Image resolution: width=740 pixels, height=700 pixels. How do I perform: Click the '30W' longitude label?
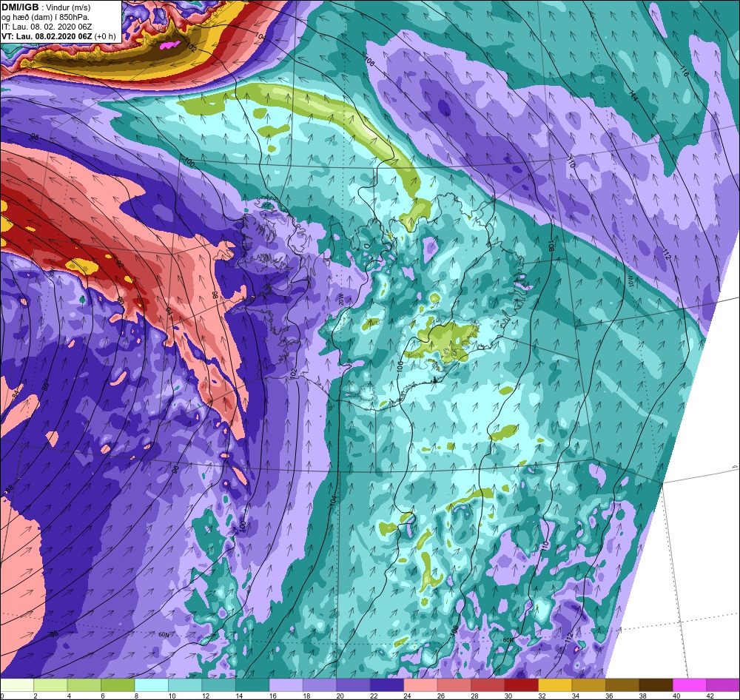point(53,272)
